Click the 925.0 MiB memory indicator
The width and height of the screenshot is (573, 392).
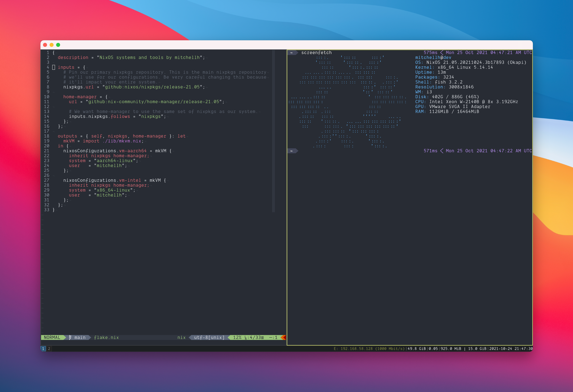click(x=451, y=349)
